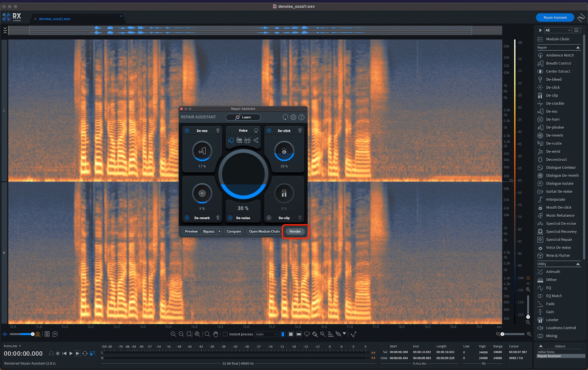Screen dimensions: 588x370
Task: Open Repair Assistant gear settings
Action: point(293,117)
